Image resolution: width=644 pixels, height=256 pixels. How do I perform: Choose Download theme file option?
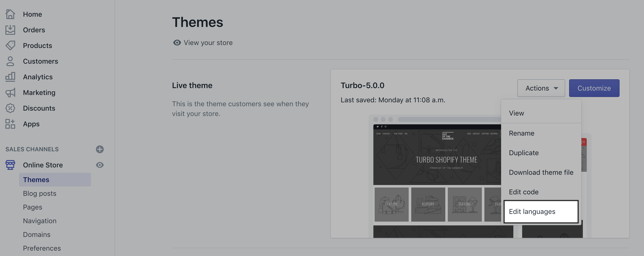541,173
